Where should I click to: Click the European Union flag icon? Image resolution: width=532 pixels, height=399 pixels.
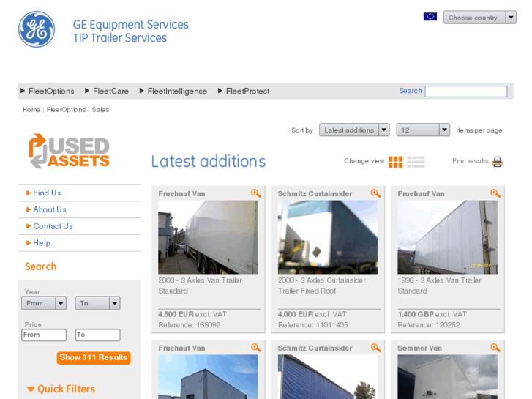pos(430,16)
